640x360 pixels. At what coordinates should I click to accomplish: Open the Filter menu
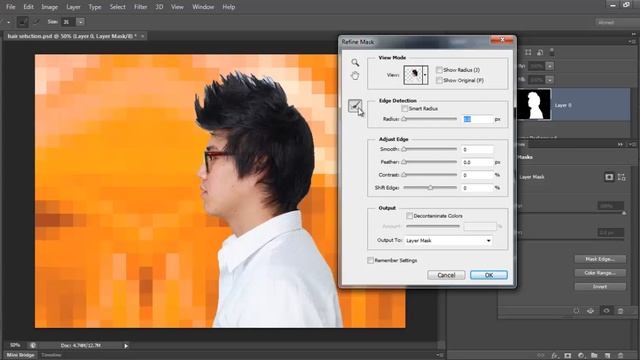point(141,7)
